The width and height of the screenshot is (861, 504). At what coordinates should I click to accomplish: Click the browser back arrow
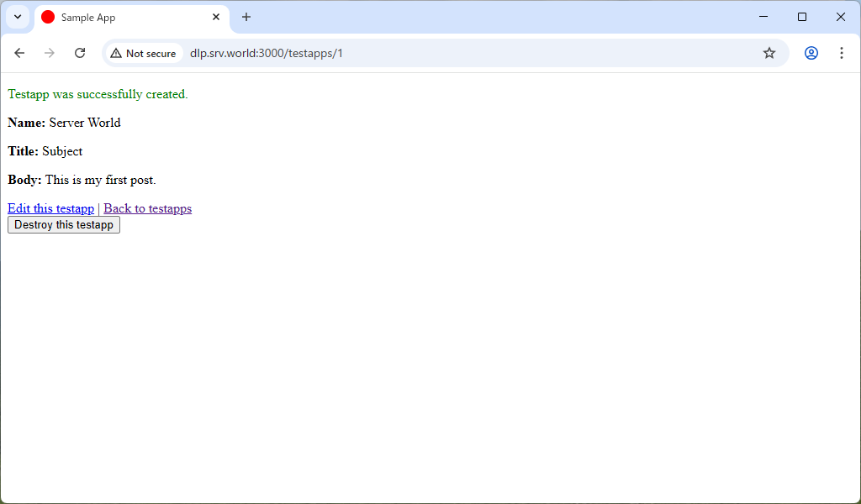(x=19, y=53)
